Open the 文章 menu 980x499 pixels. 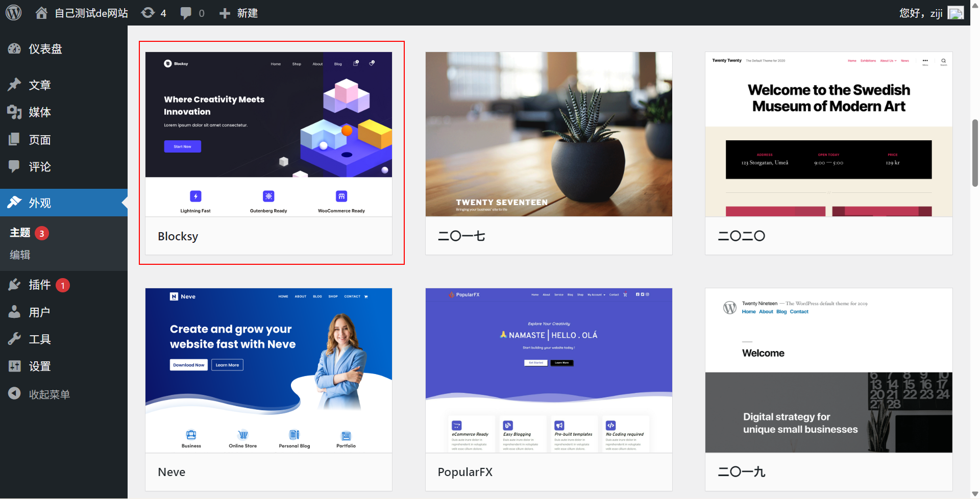click(x=64, y=85)
